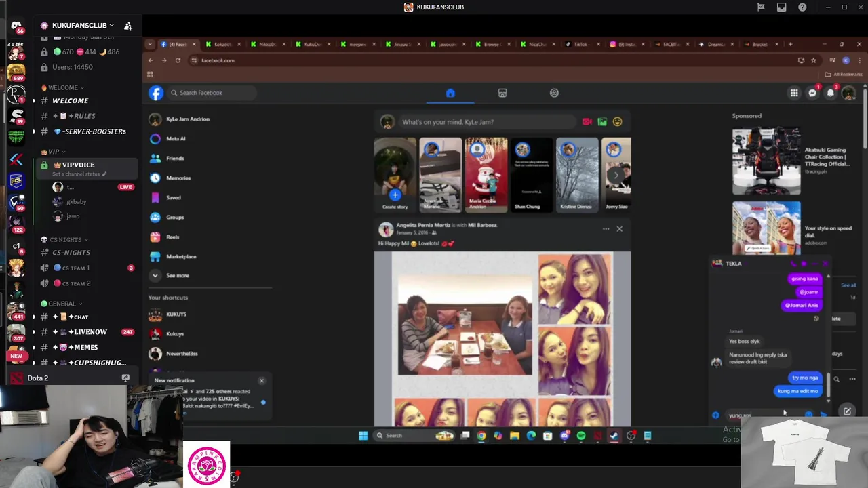Collapse the CS NIGHTS channel category

(65, 239)
